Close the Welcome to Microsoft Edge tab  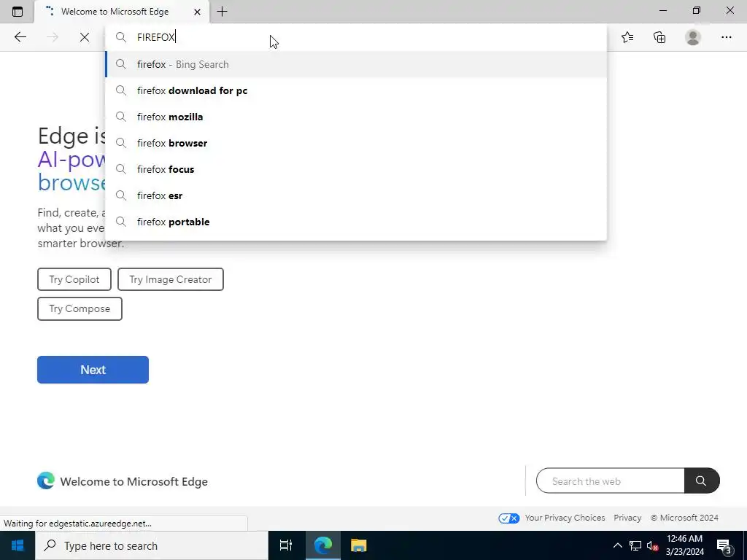click(x=197, y=12)
